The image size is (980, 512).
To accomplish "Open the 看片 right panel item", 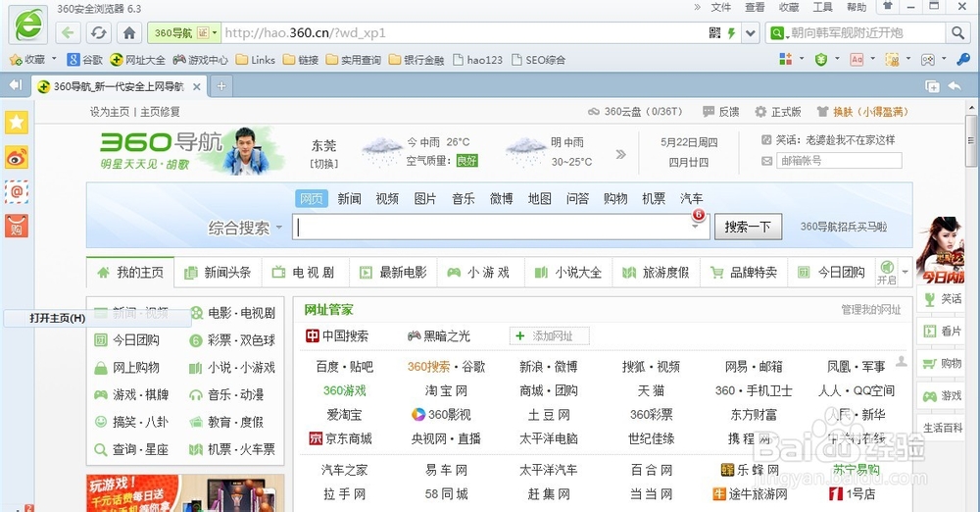I will point(943,332).
